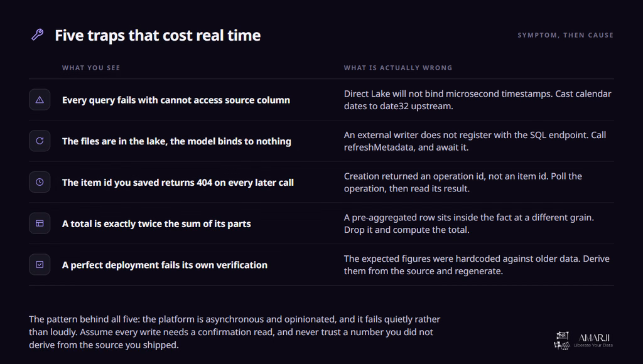Select 'A perfect deployment fails its own verification'
Image resolution: width=643 pixels, height=364 pixels.
tap(165, 265)
